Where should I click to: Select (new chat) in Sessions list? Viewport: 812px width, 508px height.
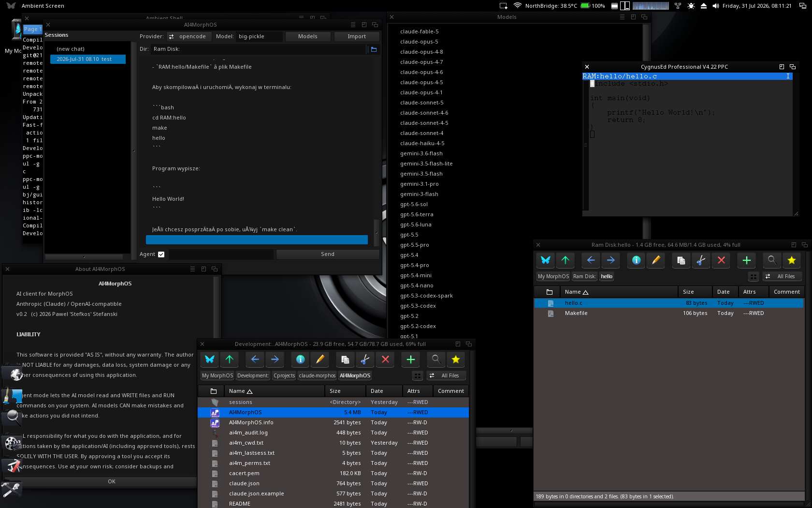pos(87,49)
